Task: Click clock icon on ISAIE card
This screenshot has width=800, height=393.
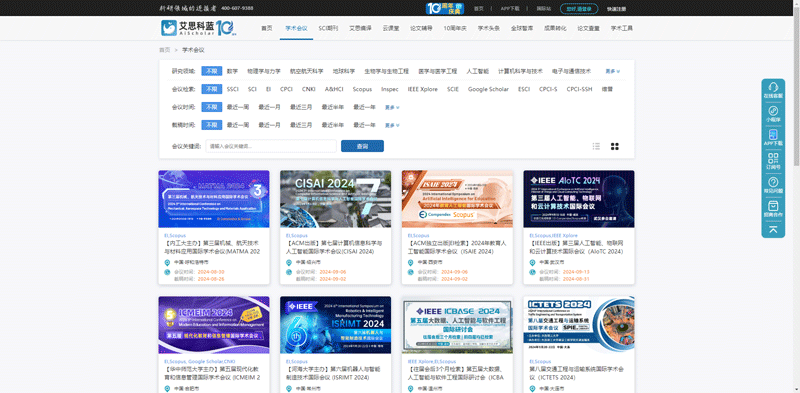Action: [x=410, y=272]
